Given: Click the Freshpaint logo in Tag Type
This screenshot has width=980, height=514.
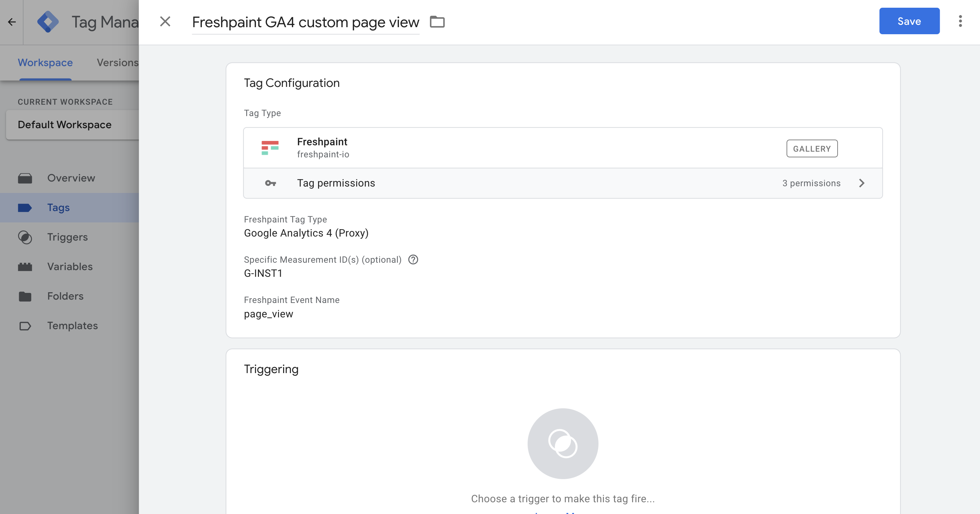Looking at the screenshot, I should 270,148.
